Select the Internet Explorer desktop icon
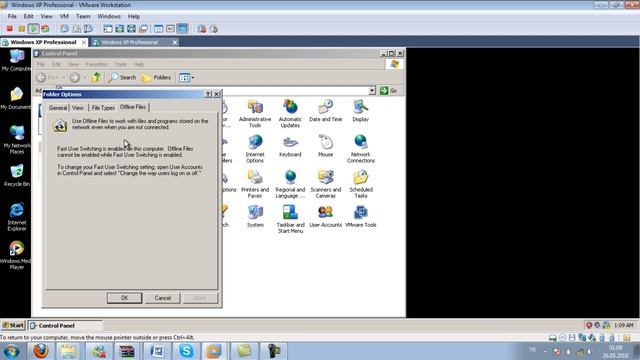The height and width of the screenshot is (360, 640). [16, 217]
